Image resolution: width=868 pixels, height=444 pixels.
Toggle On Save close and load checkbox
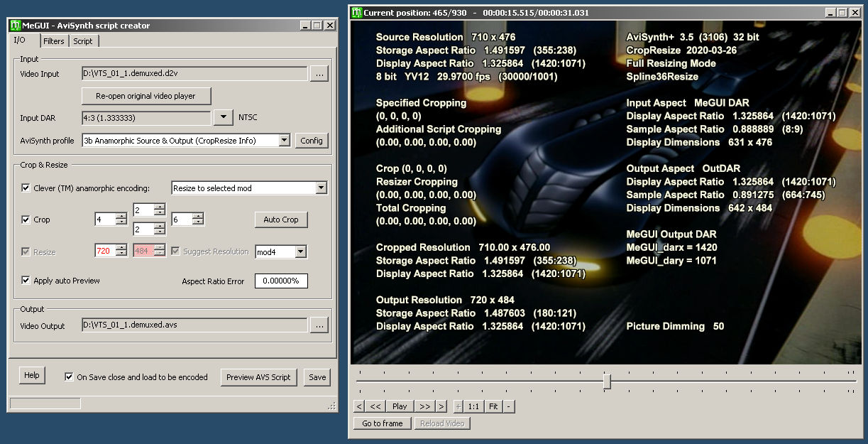(x=69, y=377)
